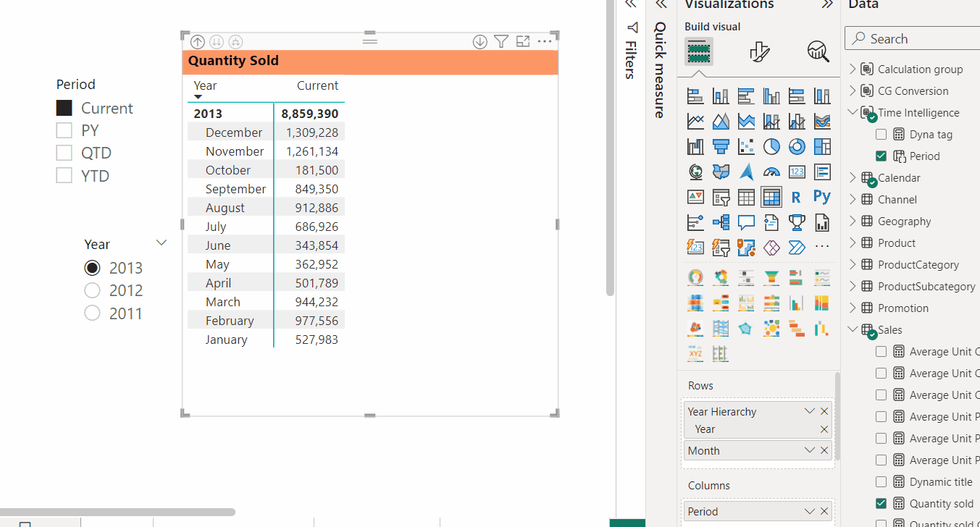This screenshot has height=527, width=980.
Task: Insert a Python visual
Action: [821, 197]
